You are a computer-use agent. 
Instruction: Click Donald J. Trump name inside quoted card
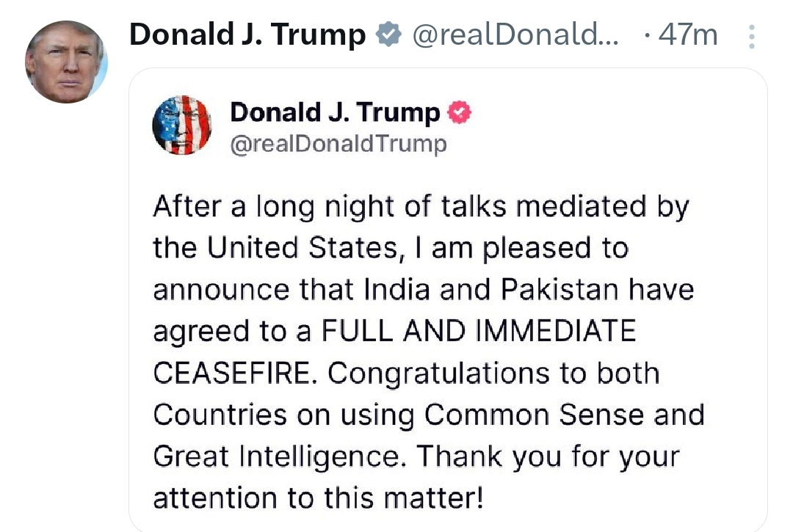point(336,112)
